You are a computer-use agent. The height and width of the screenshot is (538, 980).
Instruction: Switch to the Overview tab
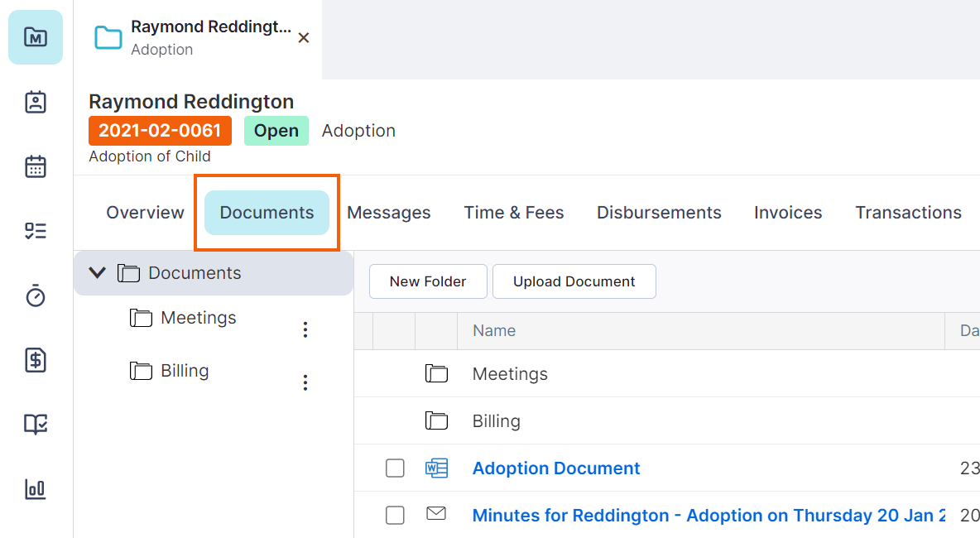pos(145,213)
